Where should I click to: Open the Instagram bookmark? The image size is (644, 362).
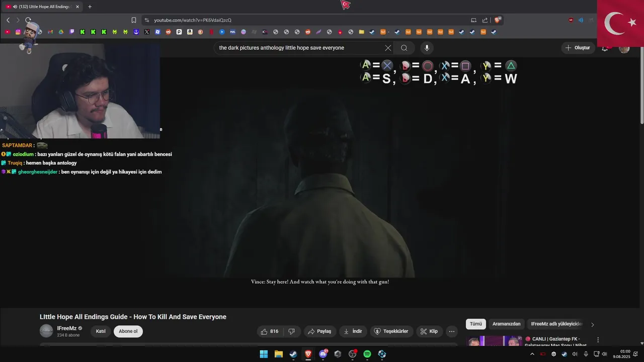(18, 32)
